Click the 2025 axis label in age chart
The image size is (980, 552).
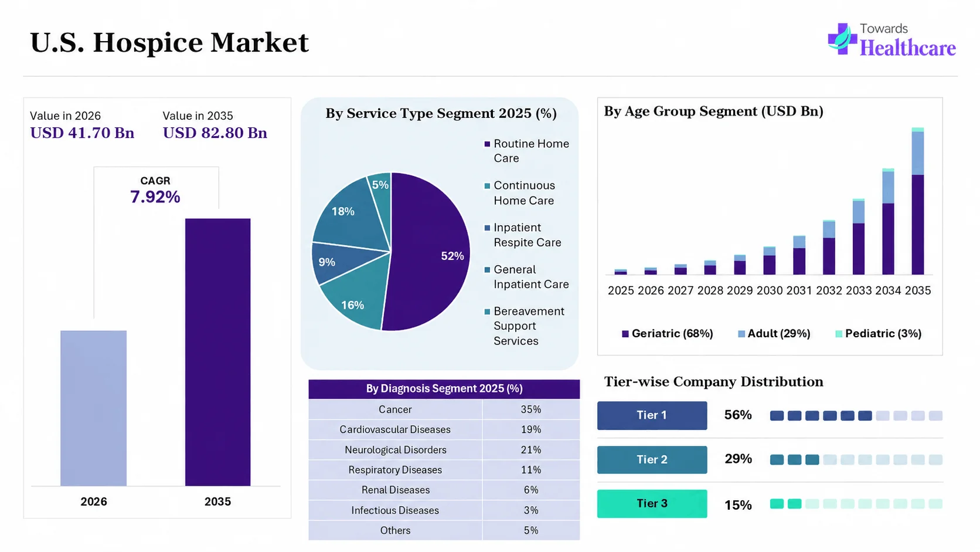click(x=621, y=290)
